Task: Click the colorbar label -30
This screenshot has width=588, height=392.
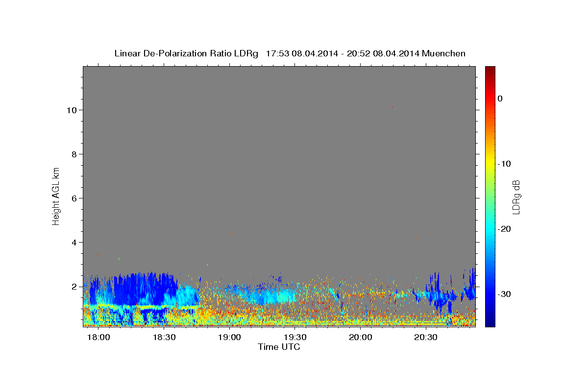Action: [x=505, y=294]
